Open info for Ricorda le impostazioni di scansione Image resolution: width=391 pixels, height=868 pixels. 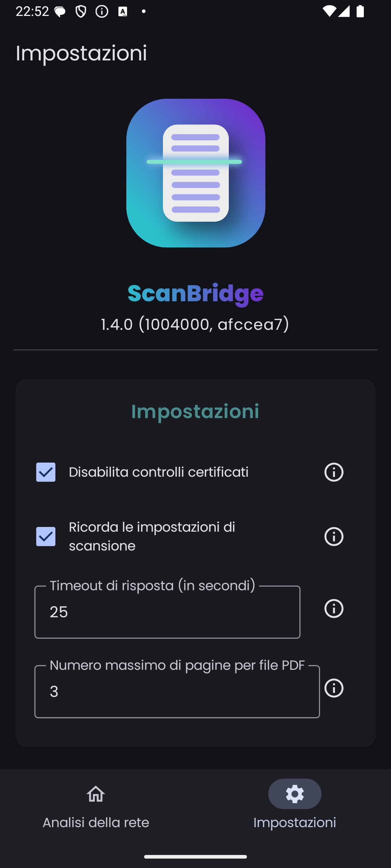click(333, 536)
